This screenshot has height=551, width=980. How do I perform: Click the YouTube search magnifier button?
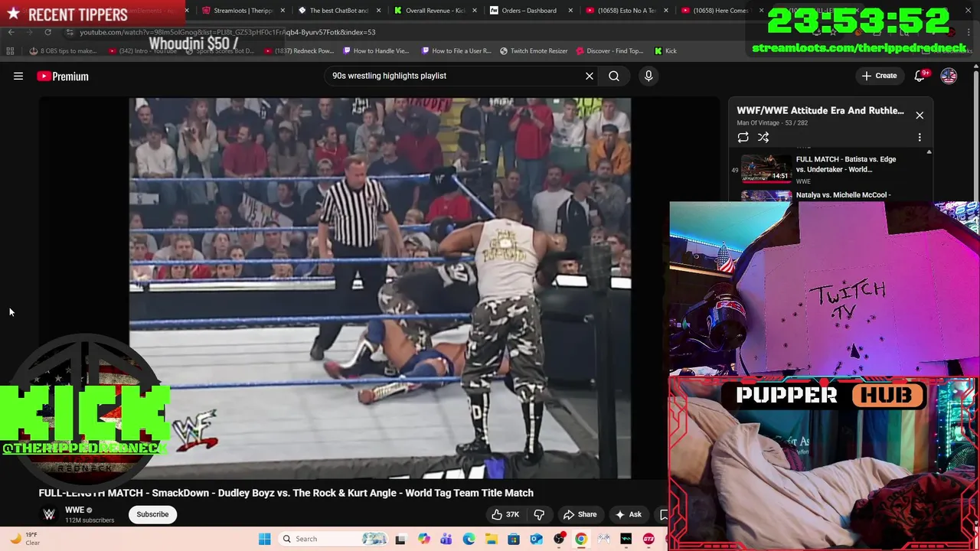click(614, 76)
